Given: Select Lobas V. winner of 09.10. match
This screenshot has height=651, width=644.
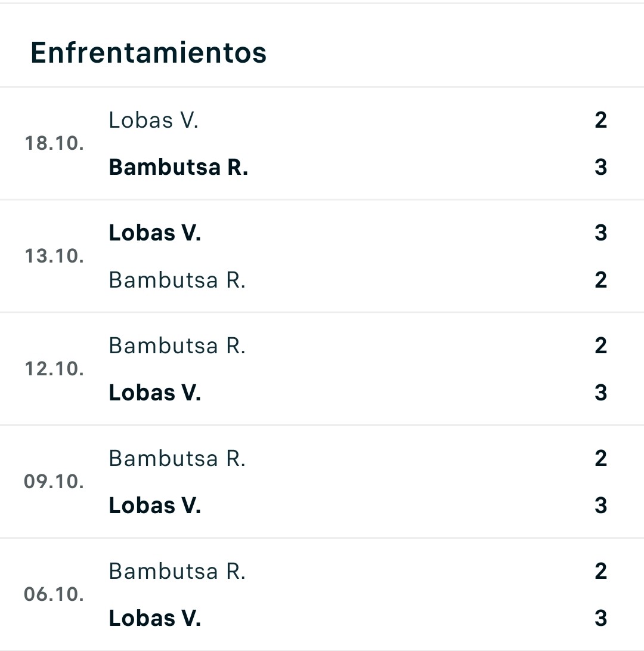Looking at the screenshot, I should point(155,505).
